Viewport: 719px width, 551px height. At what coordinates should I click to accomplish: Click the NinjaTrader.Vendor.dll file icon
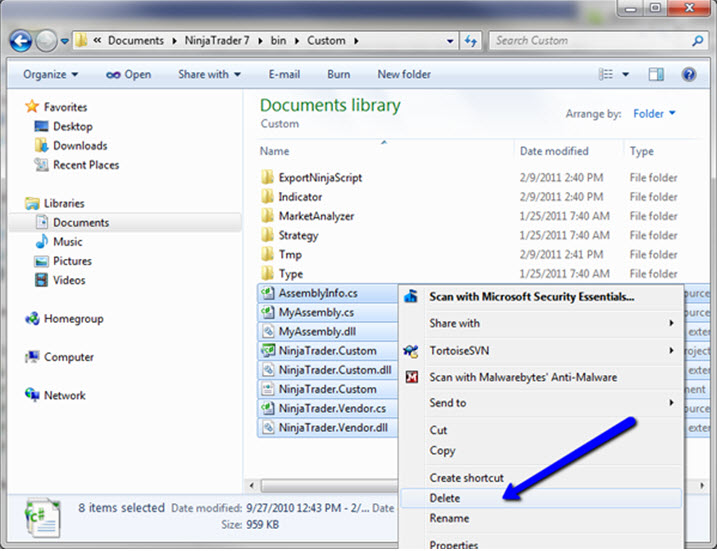tap(267, 428)
